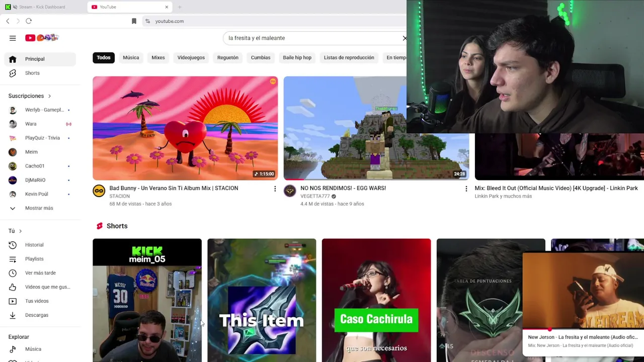
Task: Open Kevin Poúl subscription channel
Action: (x=40, y=194)
